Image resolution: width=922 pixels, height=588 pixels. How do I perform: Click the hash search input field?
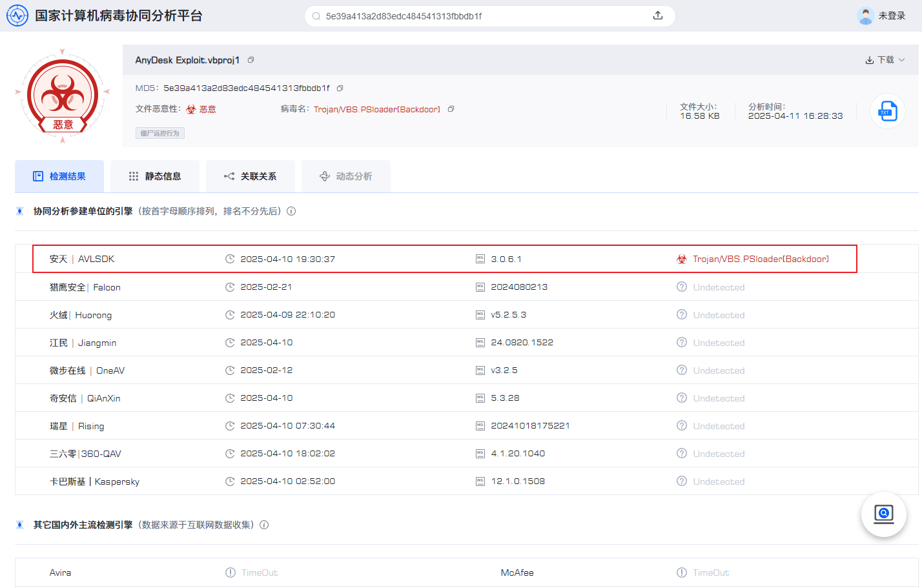tap(484, 16)
